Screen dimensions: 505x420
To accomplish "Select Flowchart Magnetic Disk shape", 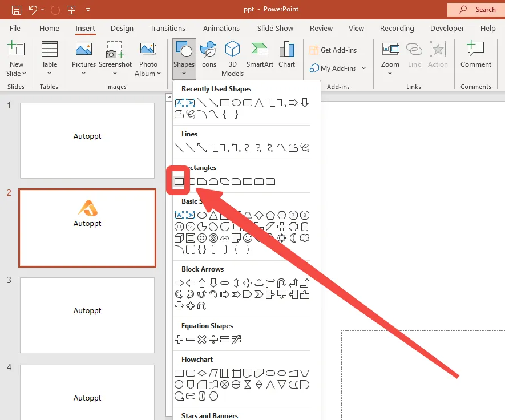I will point(191,396).
